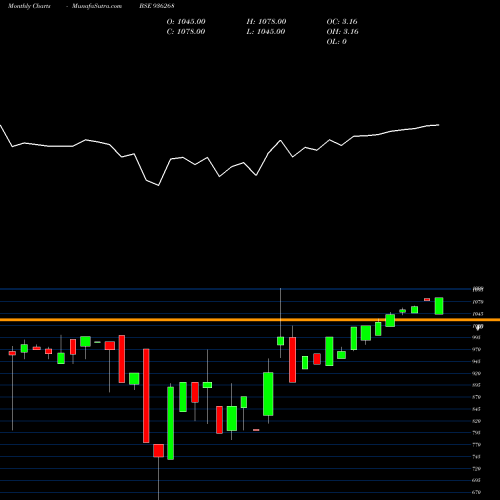500x500 pixels.
Task: Click the 795 price axis label
Action: click(x=477, y=433)
